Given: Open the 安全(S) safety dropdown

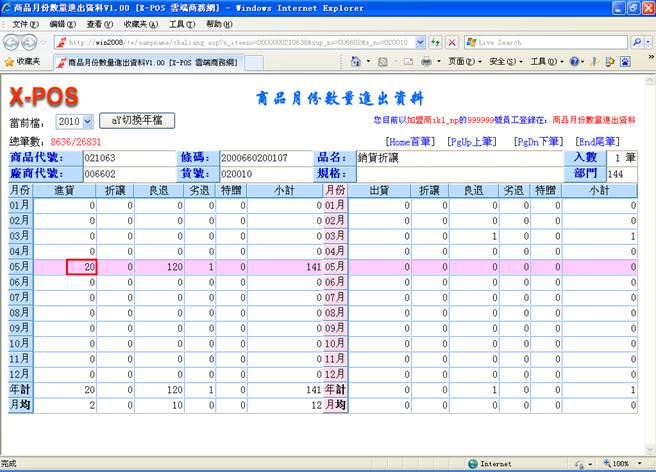Looking at the screenshot, I should click(503, 62).
